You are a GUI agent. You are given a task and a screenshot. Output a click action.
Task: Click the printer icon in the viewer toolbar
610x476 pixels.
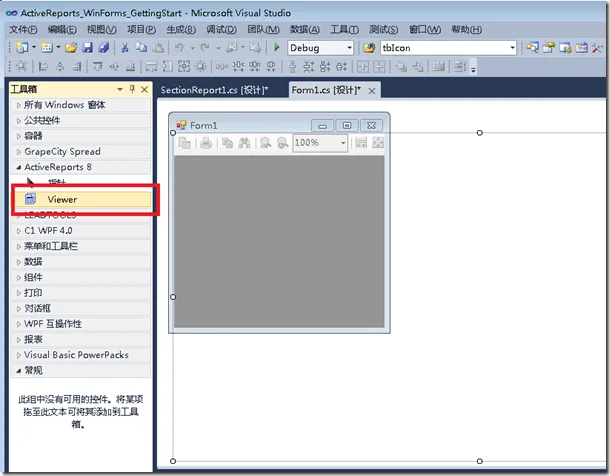206,143
